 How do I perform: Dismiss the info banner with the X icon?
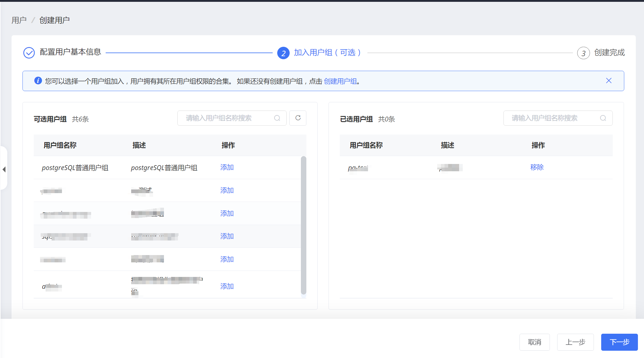coord(609,81)
